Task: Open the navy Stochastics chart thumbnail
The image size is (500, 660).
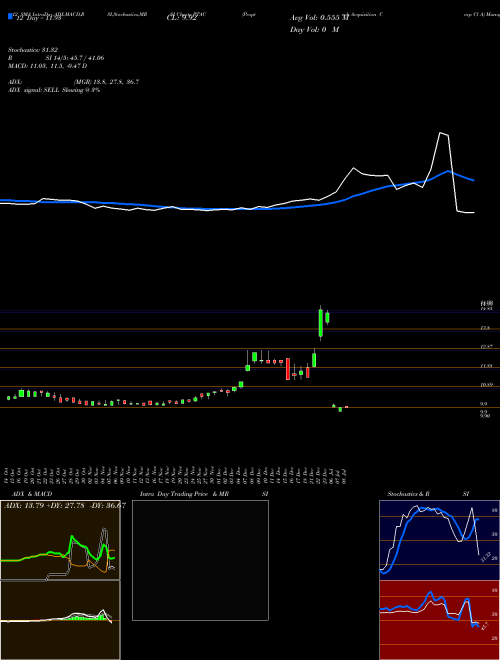Action: click(x=439, y=540)
